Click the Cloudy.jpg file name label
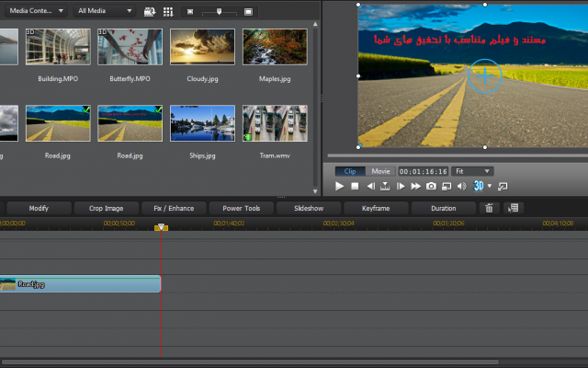This screenshot has height=368, width=588. pos(202,78)
